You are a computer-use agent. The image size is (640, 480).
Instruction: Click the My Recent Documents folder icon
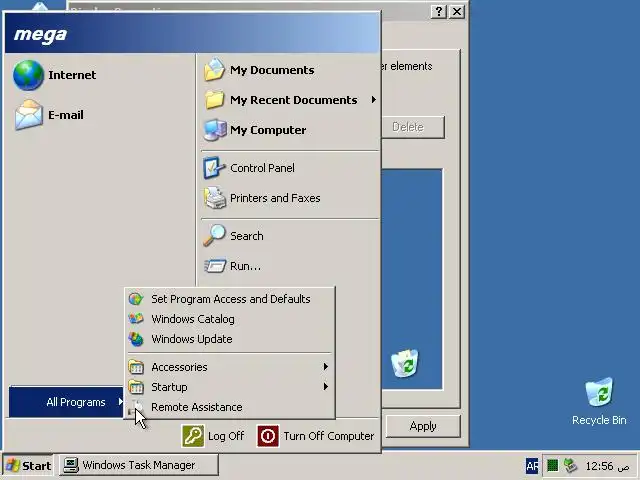(214, 100)
